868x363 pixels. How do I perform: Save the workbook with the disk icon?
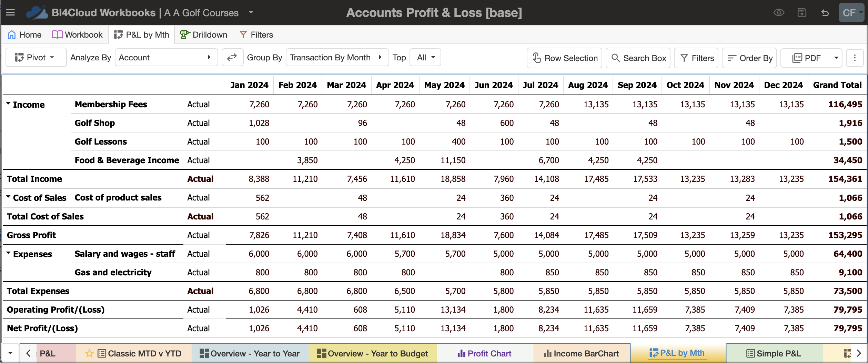802,13
